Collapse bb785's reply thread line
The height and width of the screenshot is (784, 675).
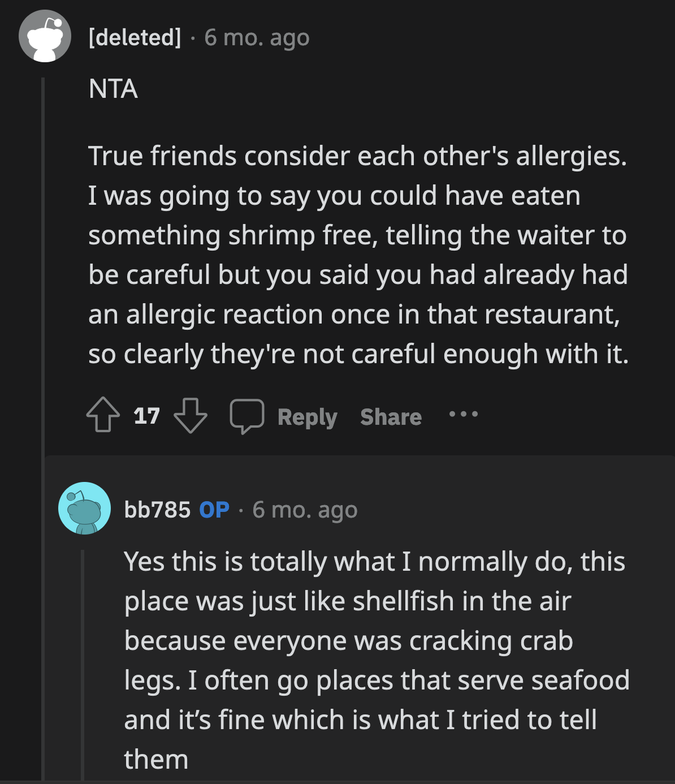[84, 651]
